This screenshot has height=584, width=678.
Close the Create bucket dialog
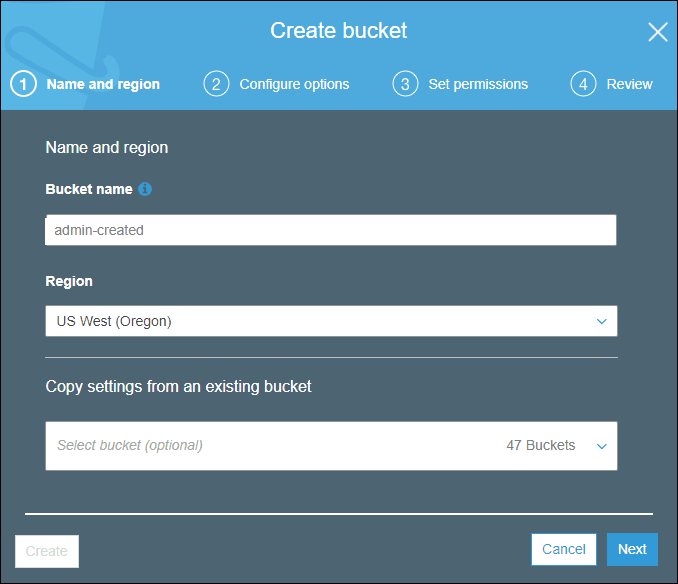(657, 32)
